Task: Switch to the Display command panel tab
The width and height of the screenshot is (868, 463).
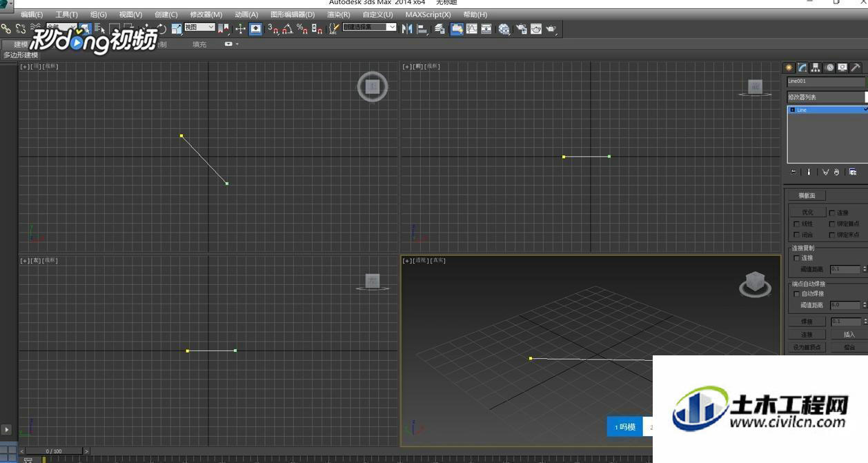Action: pyautogui.click(x=842, y=68)
